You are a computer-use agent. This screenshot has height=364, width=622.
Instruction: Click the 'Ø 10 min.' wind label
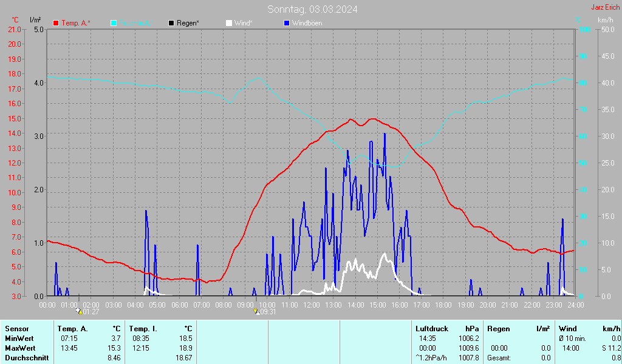pyautogui.click(x=573, y=339)
